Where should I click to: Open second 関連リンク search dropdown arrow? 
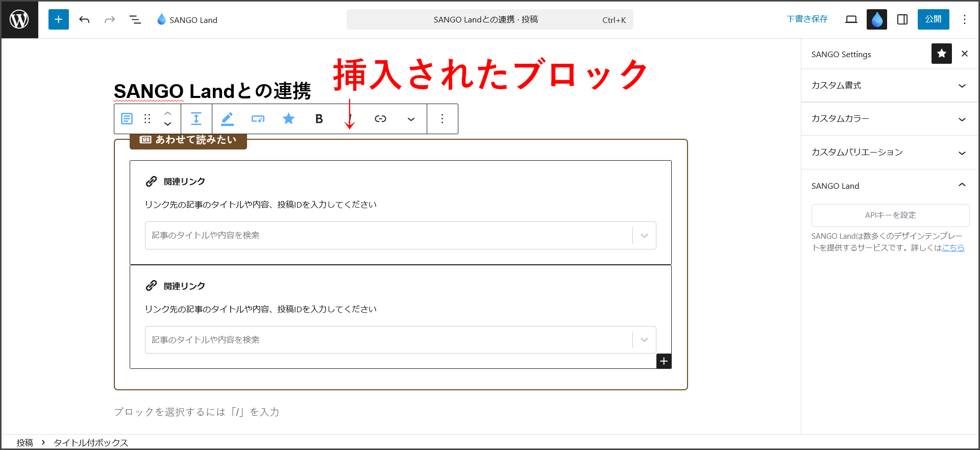pos(644,340)
